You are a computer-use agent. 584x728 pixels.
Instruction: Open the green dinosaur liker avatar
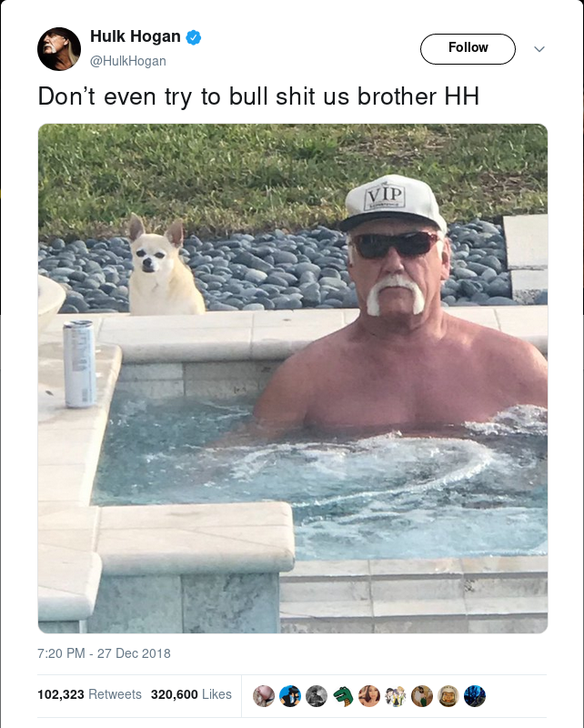(343, 696)
